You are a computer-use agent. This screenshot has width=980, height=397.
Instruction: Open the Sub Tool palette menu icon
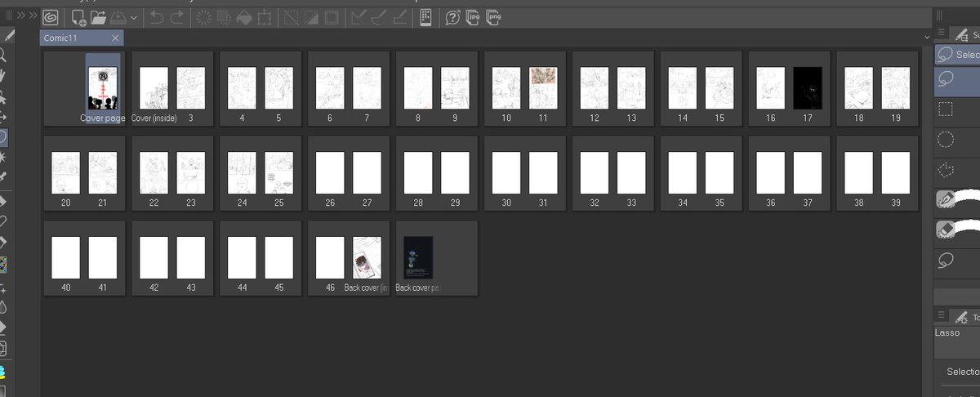(x=942, y=33)
